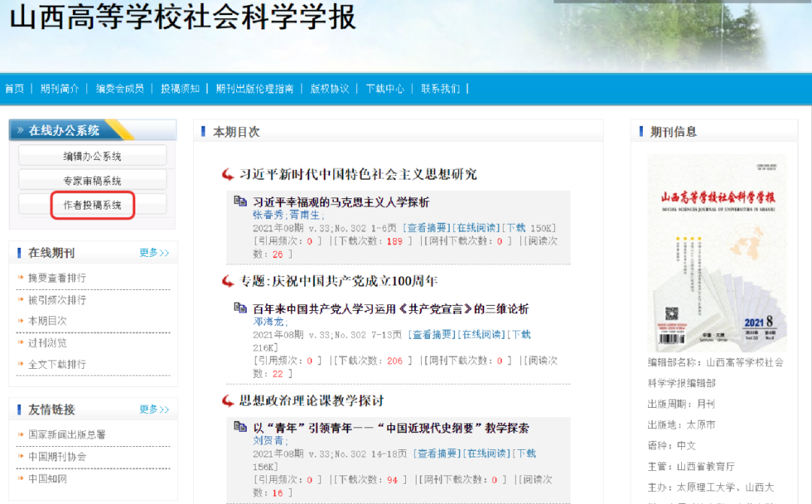The height and width of the screenshot is (504, 812).
Task: Open 被引频次排行 link
Action: coord(57,300)
